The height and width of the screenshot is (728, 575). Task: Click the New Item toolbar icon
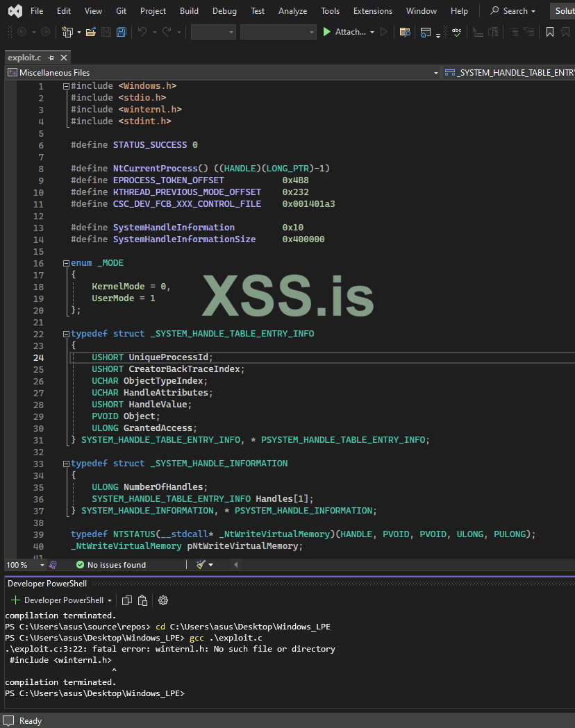coord(68,32)
